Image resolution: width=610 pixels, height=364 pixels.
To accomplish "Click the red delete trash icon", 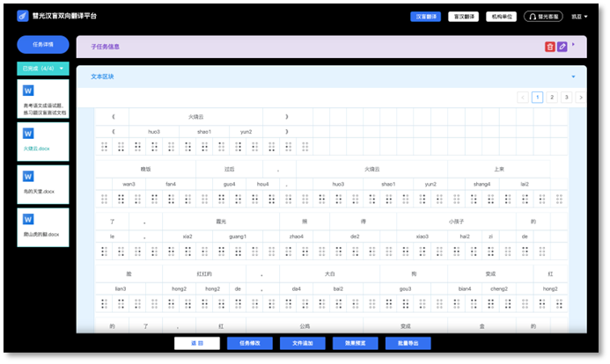I will coord(550,47).
